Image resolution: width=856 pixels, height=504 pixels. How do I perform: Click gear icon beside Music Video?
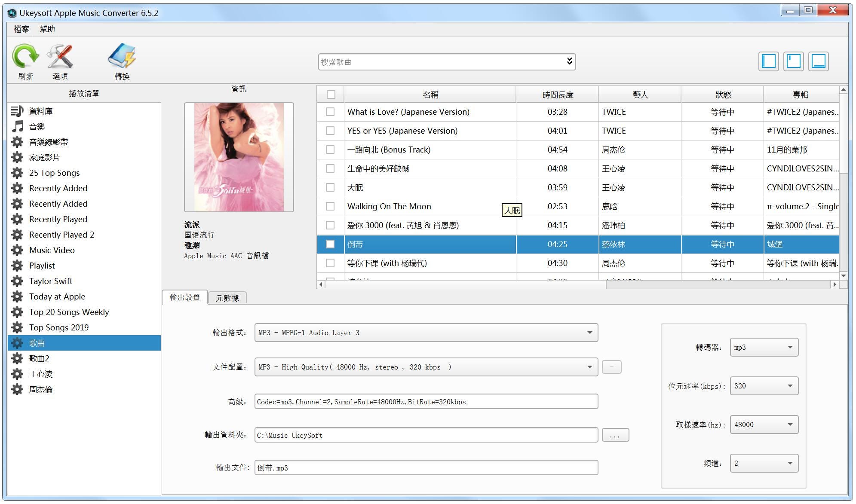(17, 250)
